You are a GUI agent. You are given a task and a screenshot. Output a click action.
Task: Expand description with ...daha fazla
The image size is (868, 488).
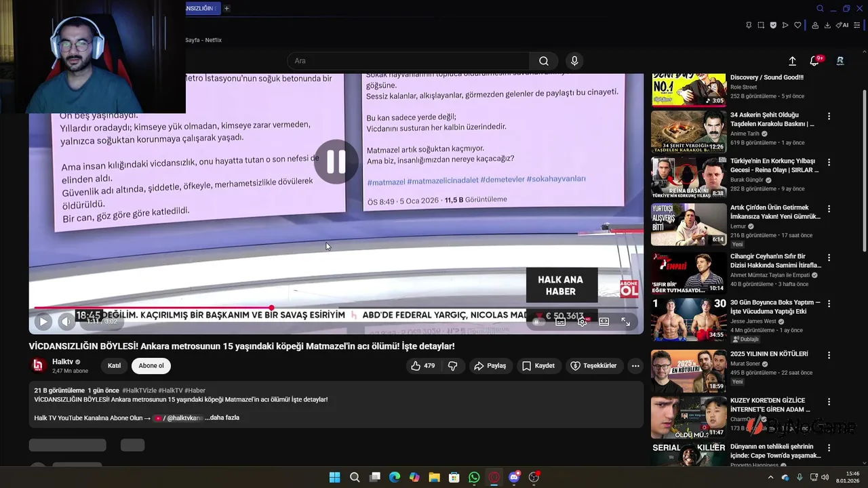tap(222, 418)
